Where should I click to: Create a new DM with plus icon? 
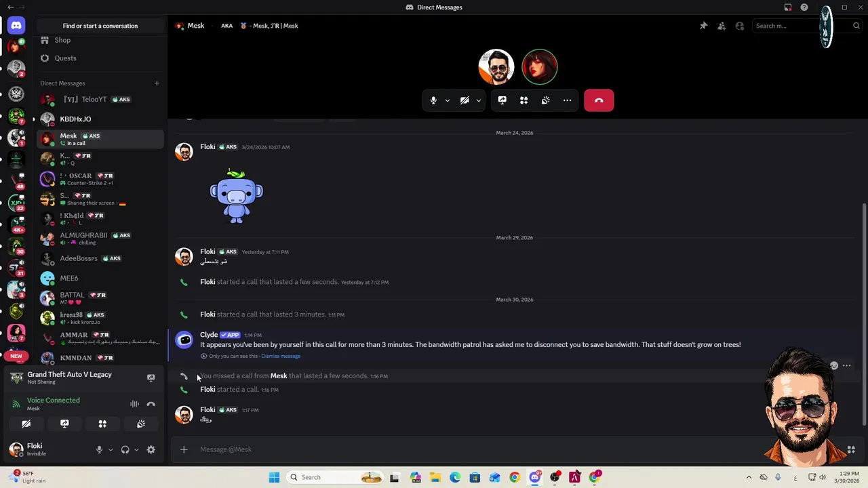[157, 83]
